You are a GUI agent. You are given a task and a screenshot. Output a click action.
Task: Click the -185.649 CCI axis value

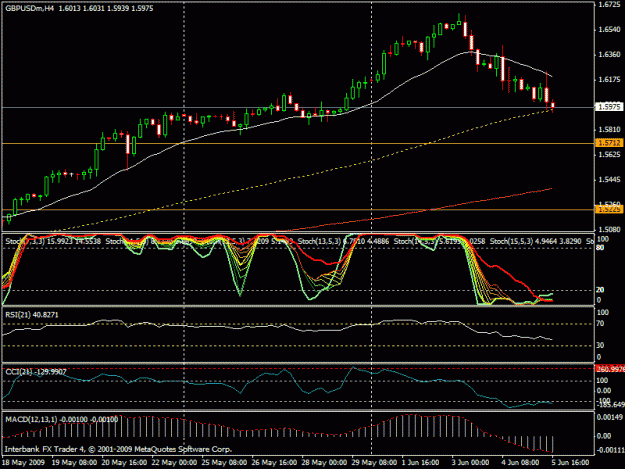click(x=610, y=405)
